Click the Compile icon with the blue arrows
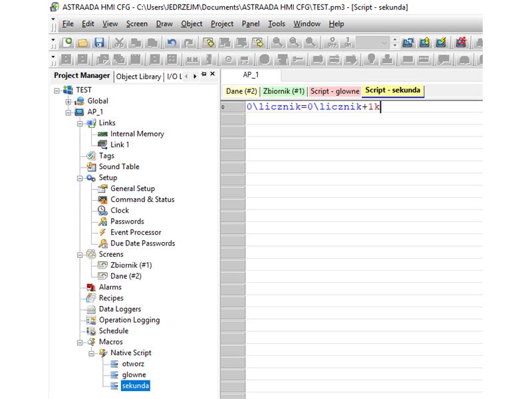The image size is (532, 399). point(408,43)
